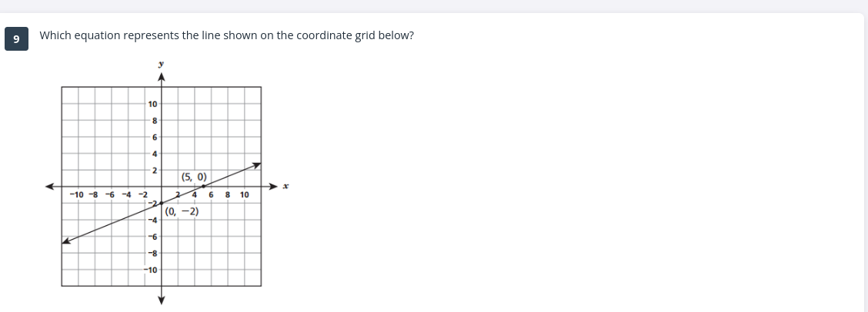The width and height of the screenshot is (868, 312).
Task: Click the line's lower-left arrow tip
Action: (x=65, y=241)
